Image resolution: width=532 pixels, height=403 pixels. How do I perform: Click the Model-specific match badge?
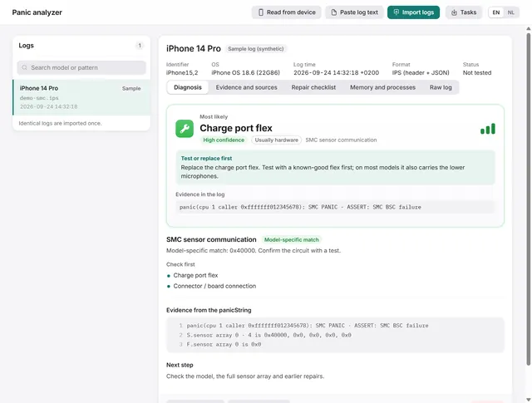[x=292, y=240]
